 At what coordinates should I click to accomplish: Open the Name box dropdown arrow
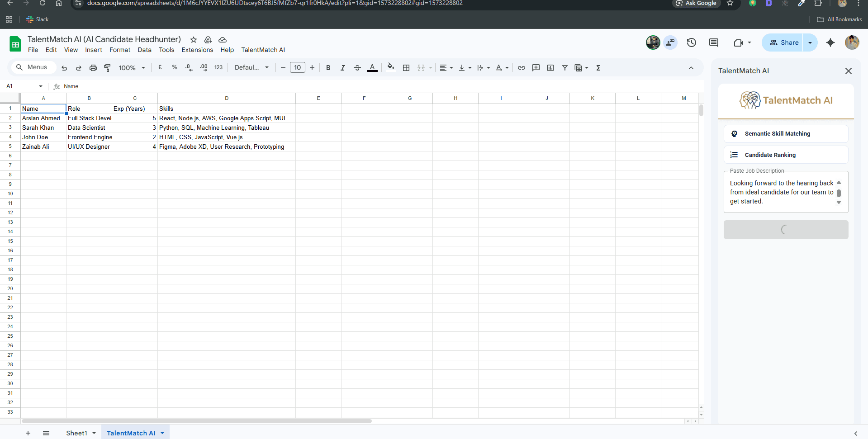tap(41, 86)
